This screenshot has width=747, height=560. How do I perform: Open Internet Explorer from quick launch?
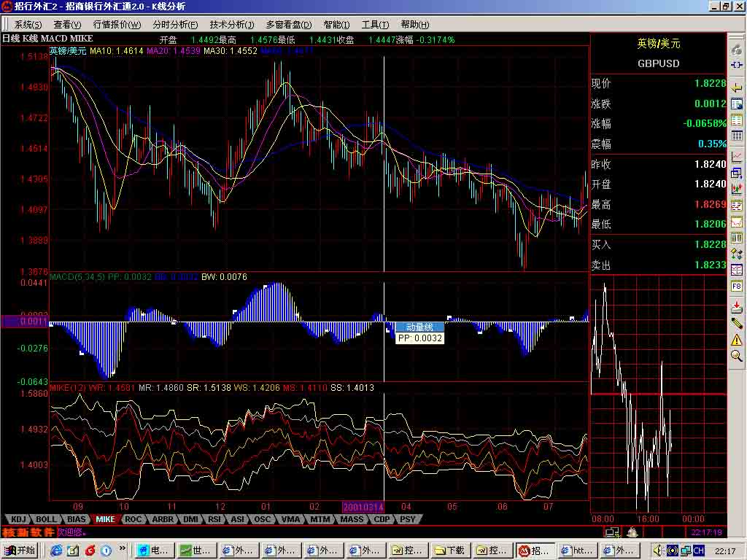[x=56, y=551]
